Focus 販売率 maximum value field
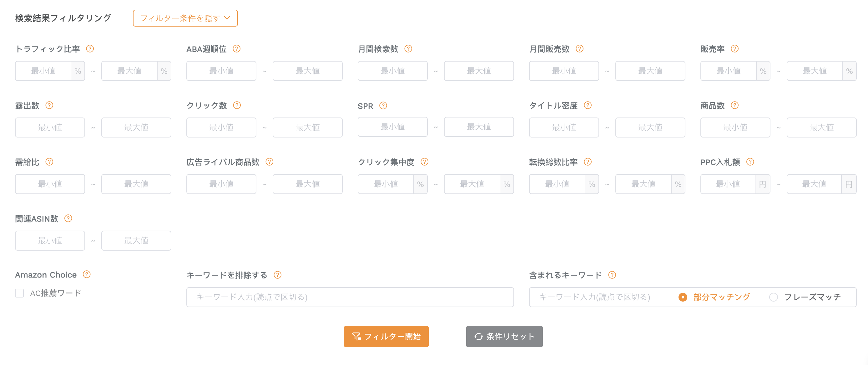868x365 pixels. pyautogui.click(x=815, y=71)
